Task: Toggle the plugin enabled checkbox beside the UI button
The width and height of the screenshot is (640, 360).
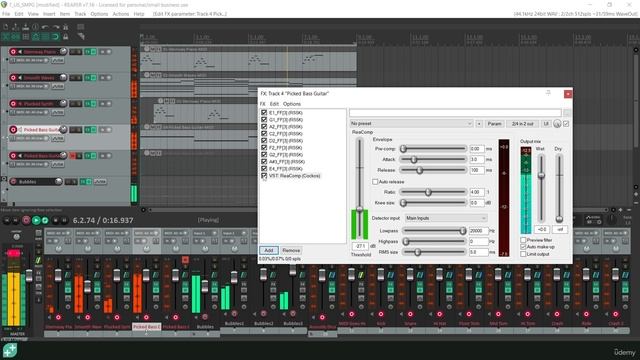Action: coord(566,124)
